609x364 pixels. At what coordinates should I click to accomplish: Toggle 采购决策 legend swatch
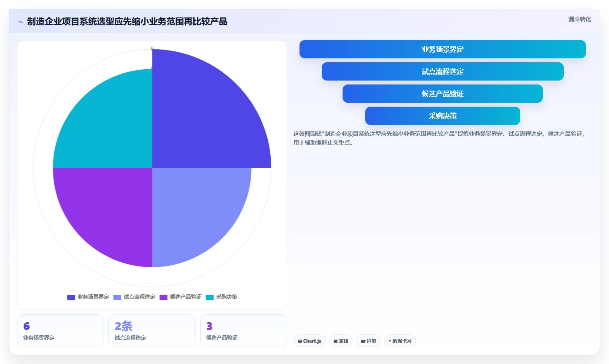[x=209, y=297]
